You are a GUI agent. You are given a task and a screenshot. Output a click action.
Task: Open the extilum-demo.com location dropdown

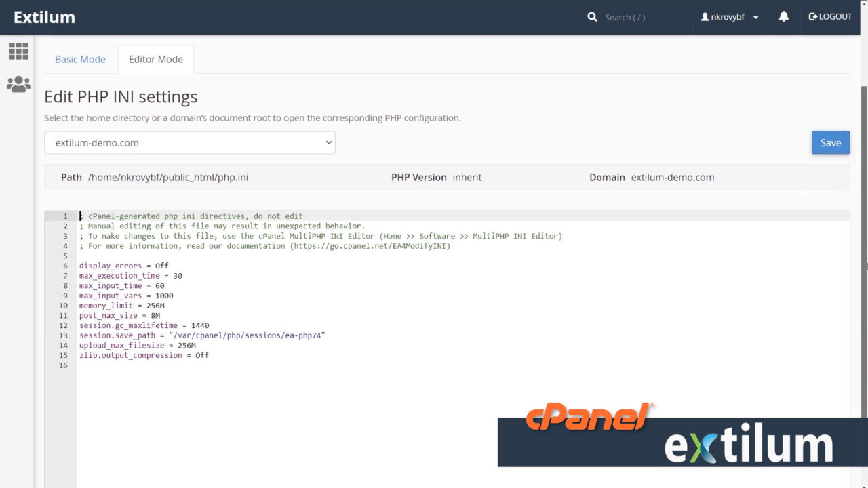(x=189, y=143)
